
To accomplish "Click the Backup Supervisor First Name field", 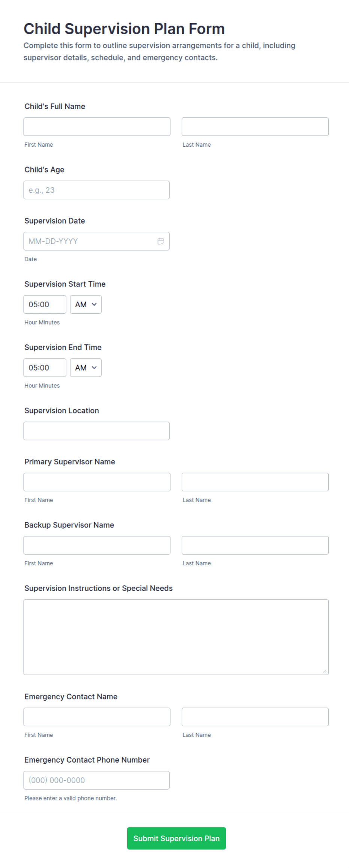I will point(97,545).
